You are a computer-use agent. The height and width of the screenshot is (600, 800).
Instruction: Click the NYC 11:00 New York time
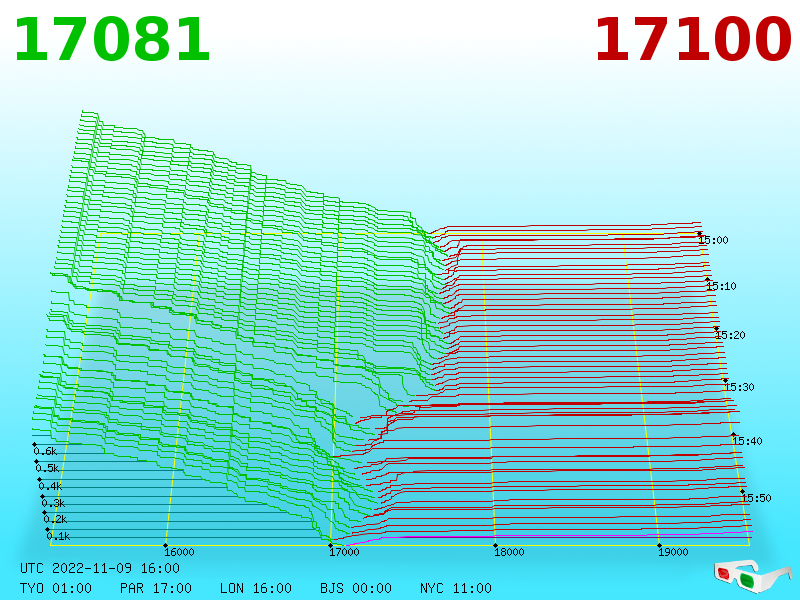[456, 588]
